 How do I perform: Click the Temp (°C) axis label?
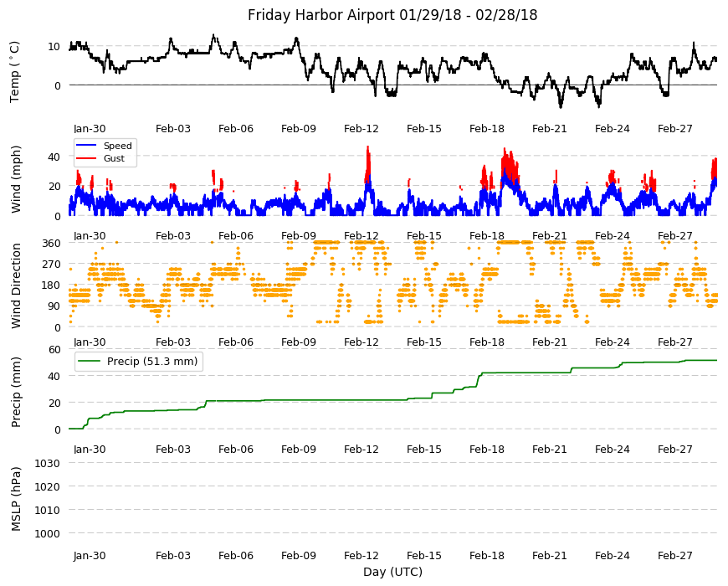[15, 72]
